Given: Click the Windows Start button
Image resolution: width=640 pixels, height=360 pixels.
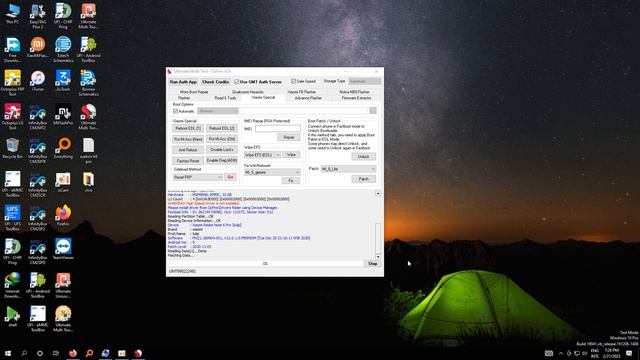Looking at the screenshot, I should 8,353.
